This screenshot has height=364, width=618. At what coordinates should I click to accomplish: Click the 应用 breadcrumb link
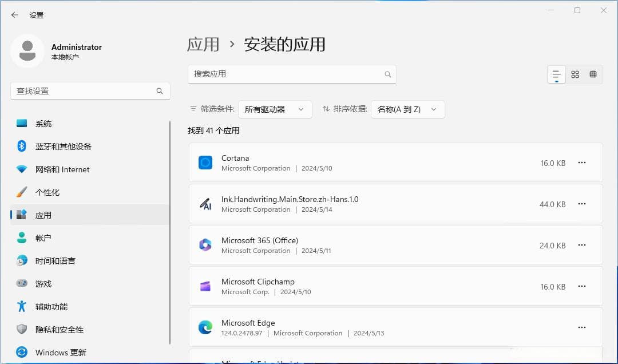point(203,44)
